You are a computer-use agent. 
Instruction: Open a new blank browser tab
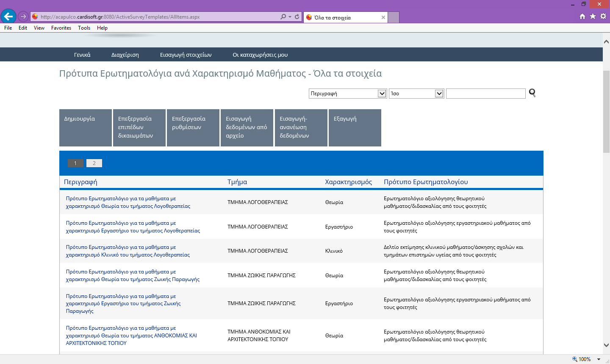(394, 17)
